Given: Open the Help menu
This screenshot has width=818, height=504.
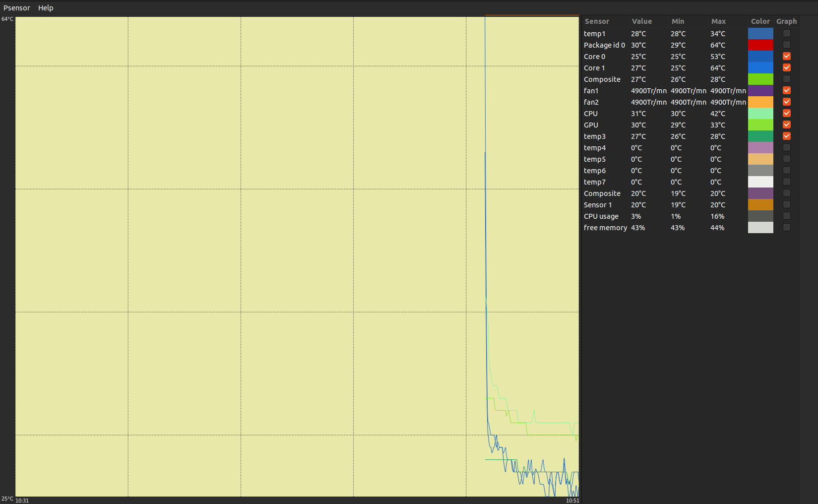Looking at the screenshot, I should click(46, 8).
